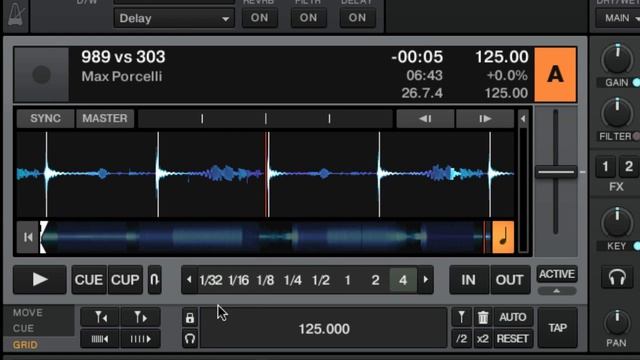Select the orange deck A letter
The height and width of the screenshot is (360, 640).
pyautogui.click(x=555, y=74)
